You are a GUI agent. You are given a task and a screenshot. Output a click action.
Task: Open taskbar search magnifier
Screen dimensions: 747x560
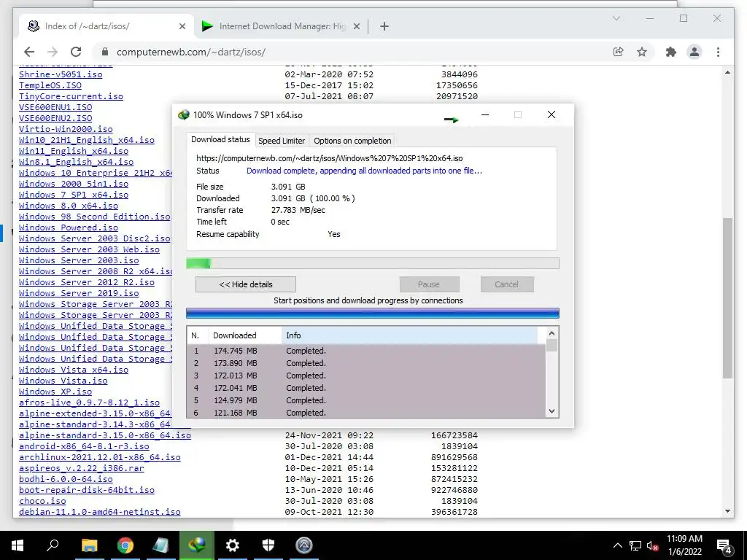(53, 545)
